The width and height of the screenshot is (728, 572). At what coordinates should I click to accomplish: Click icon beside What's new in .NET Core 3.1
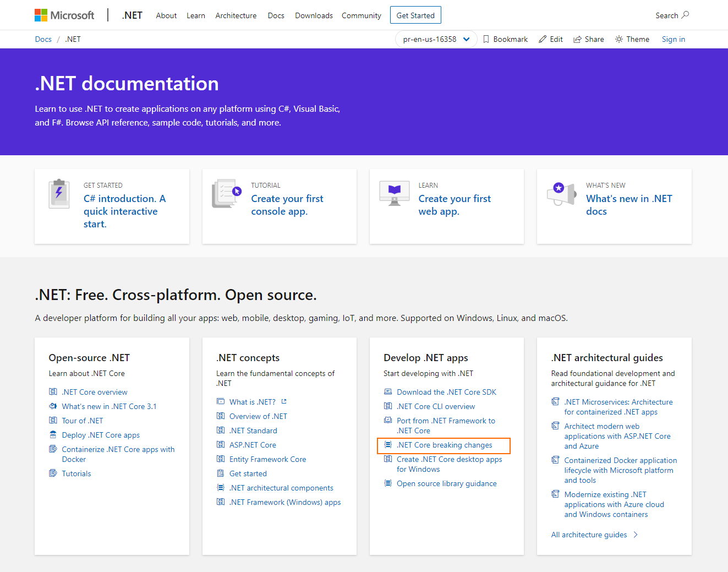(x=53, y=406)
